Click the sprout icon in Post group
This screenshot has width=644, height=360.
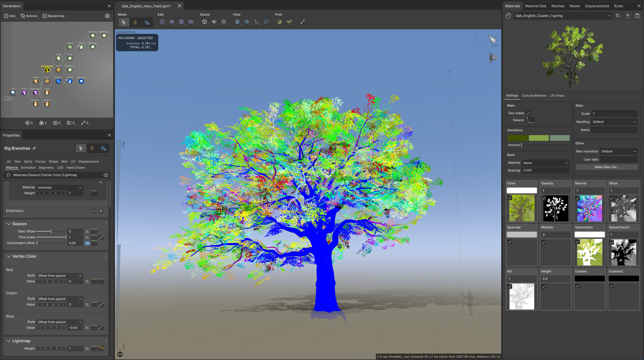pos(289,22)
